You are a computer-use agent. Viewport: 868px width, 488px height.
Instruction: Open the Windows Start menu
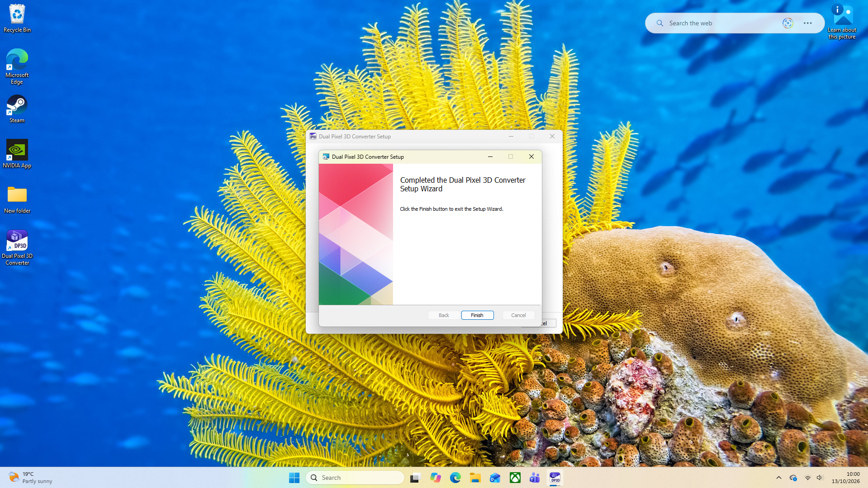point(294,478)
